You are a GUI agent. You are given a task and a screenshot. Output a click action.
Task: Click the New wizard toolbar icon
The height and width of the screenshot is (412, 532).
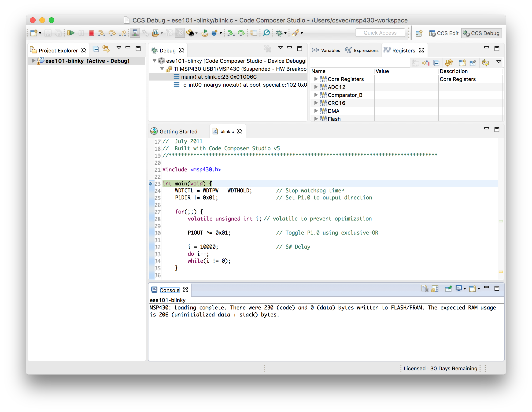click(x=34, y=33)
